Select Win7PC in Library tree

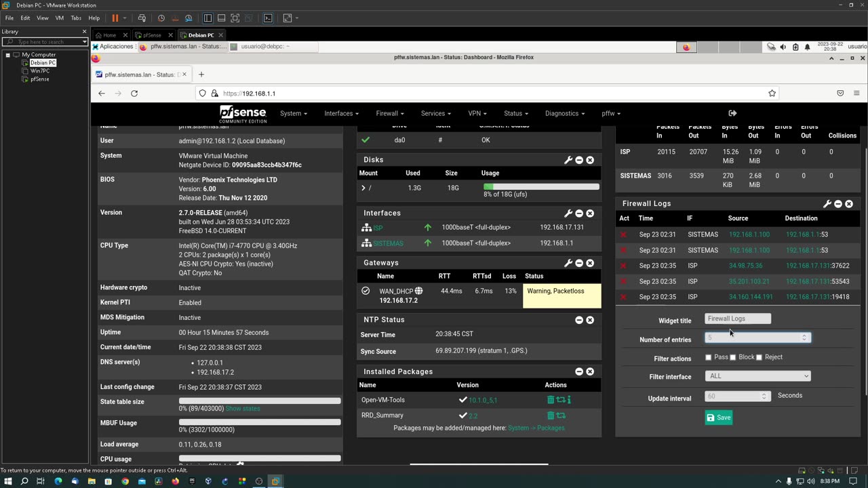click(39, 71)
